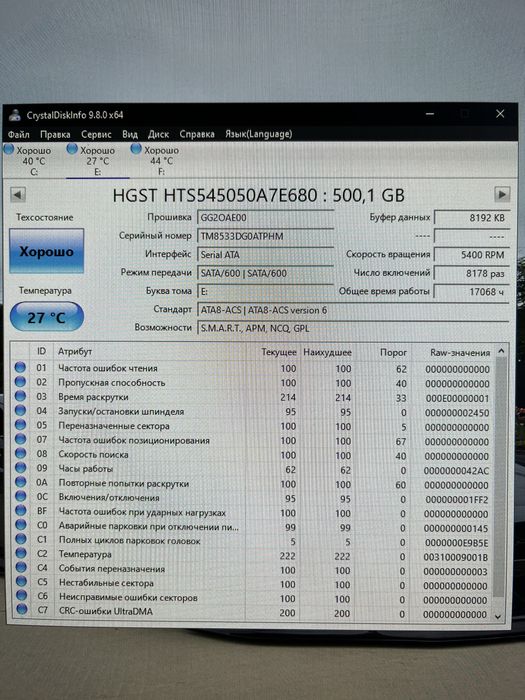Open the Файл menu
525x700 pixels.
pyautogui.click(x=19, y=134)
